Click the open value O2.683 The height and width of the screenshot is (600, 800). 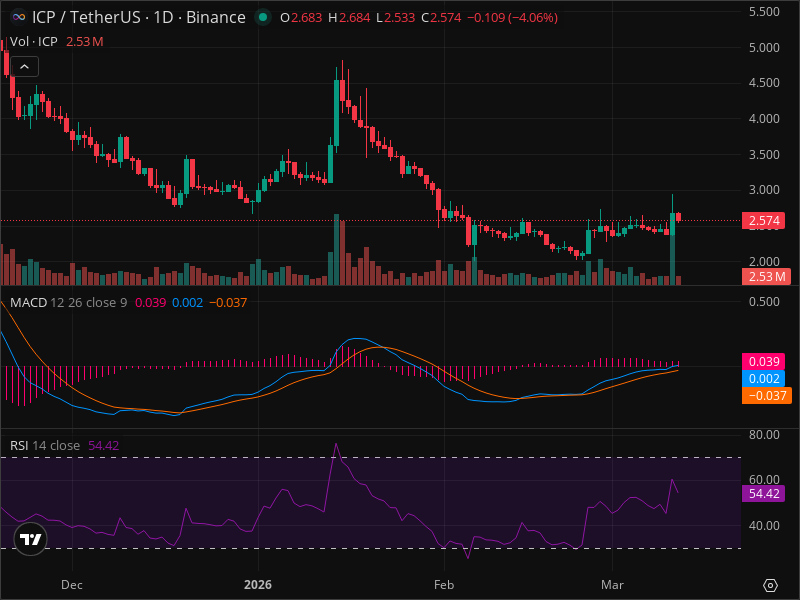(301, 18)
